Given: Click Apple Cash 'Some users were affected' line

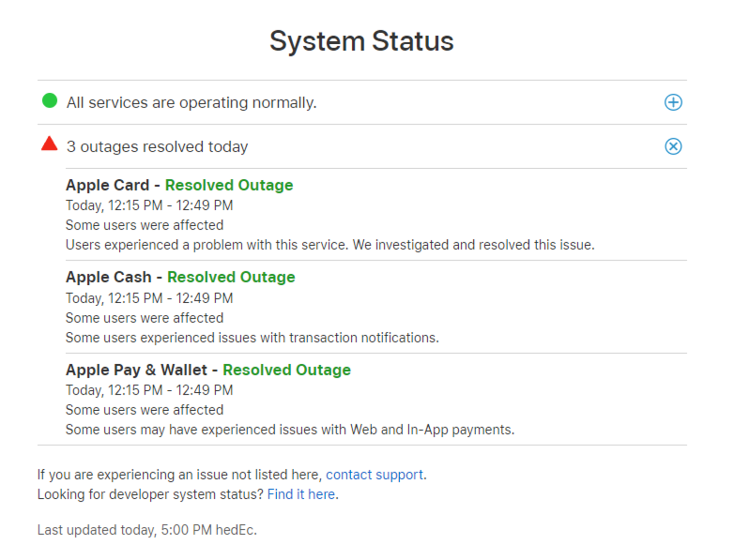Looking at the screenshot, I should point(145,318).
